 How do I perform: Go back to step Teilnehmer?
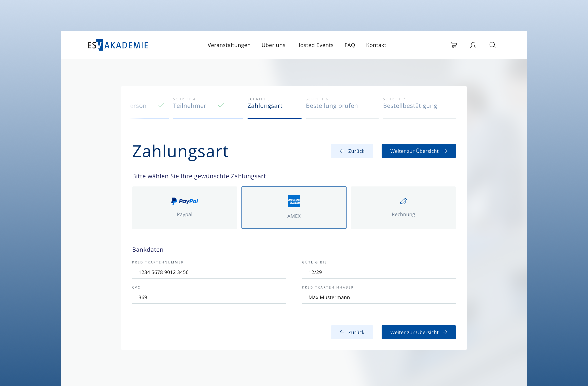[190, 106]
